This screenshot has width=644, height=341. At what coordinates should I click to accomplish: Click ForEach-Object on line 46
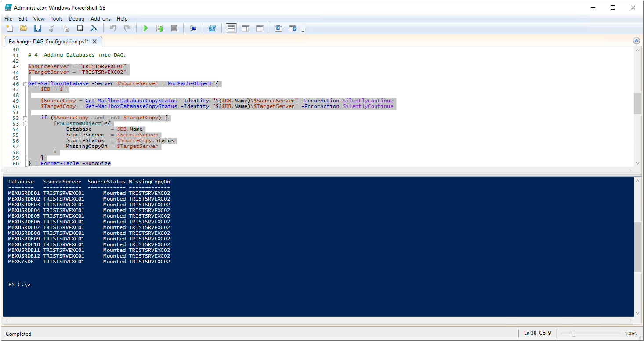pos(190,83)
